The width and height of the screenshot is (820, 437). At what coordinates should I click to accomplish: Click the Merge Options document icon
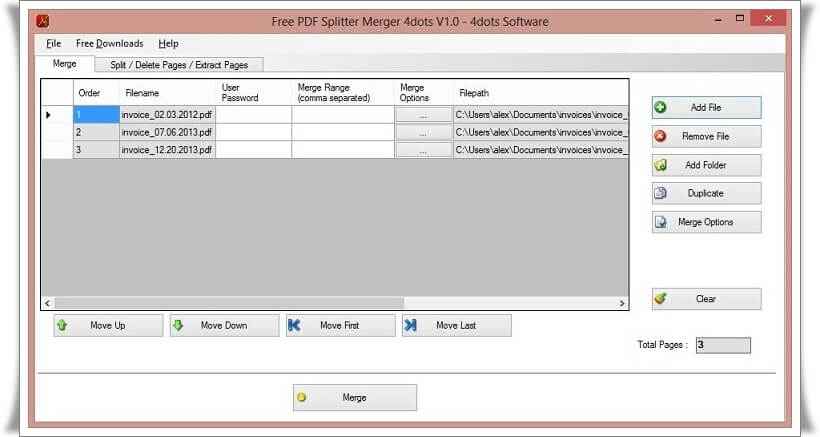tap(660, 222)
